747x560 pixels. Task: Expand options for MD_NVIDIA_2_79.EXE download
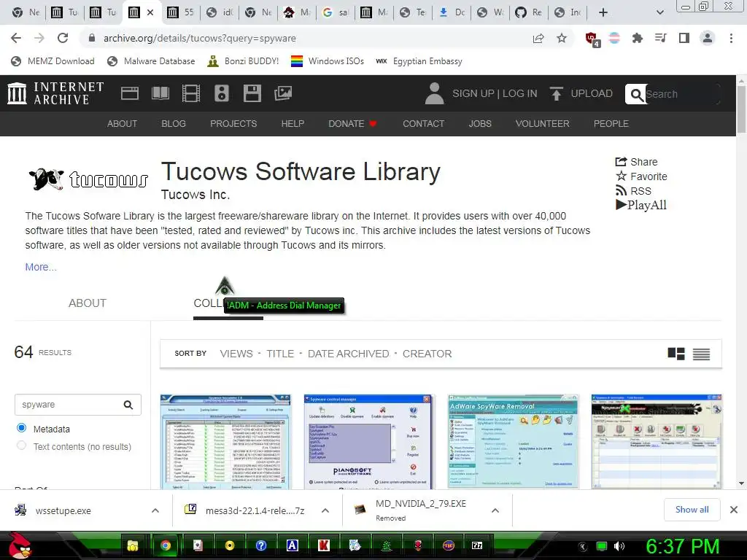pos(495,510)
